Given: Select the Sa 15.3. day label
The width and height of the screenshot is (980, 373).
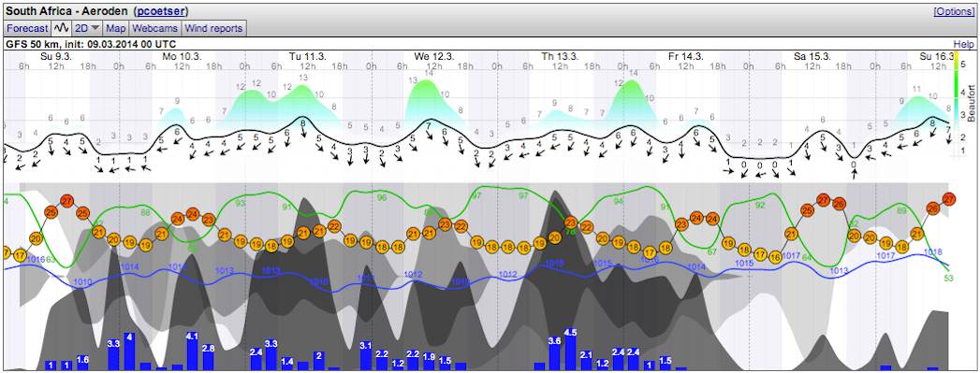Looking at the screenshot, I should [x=812, y=56].
